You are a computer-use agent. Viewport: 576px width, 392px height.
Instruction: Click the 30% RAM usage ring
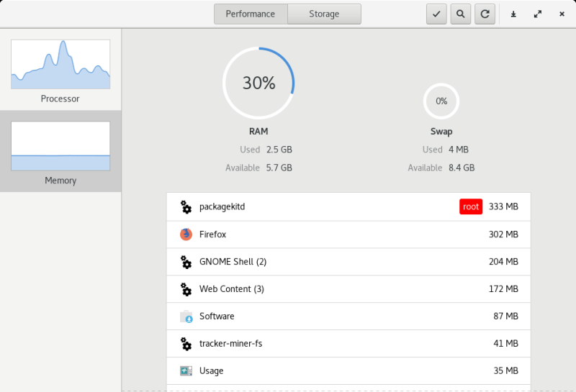click(x=258, y=83)
